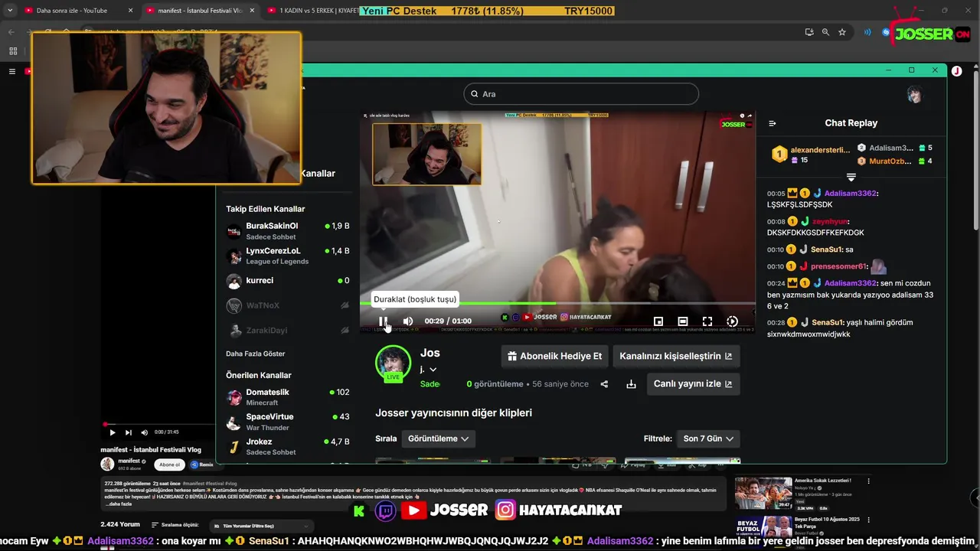The height and width of the screenshot is (551, 980).
Task: Open playback speed settings on Kick clip
Action: 732,321
